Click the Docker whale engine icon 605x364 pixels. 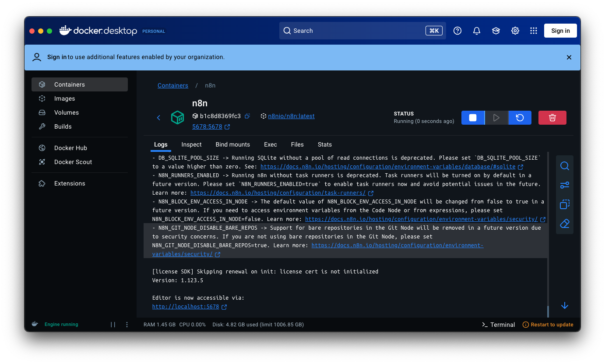coord(35,324)
